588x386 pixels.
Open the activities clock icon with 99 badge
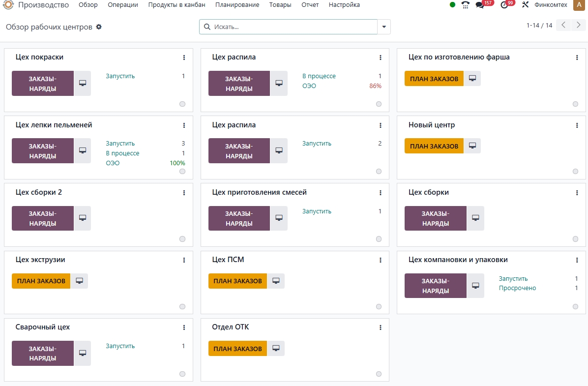pos(504,5)
